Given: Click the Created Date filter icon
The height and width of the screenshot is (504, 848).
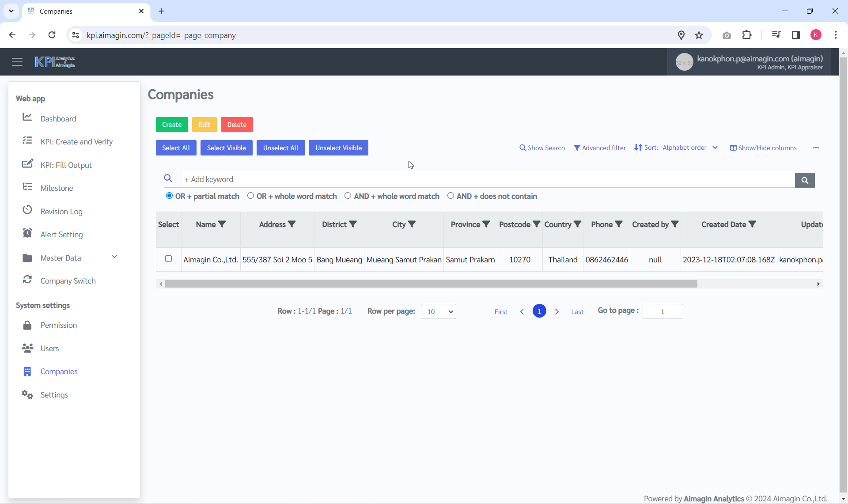Looking at the screenshot, I should point(752,224).
